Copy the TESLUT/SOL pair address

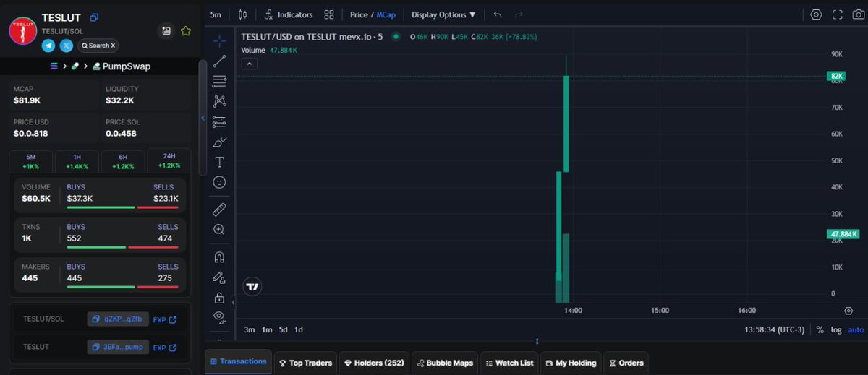pos(118,319)
